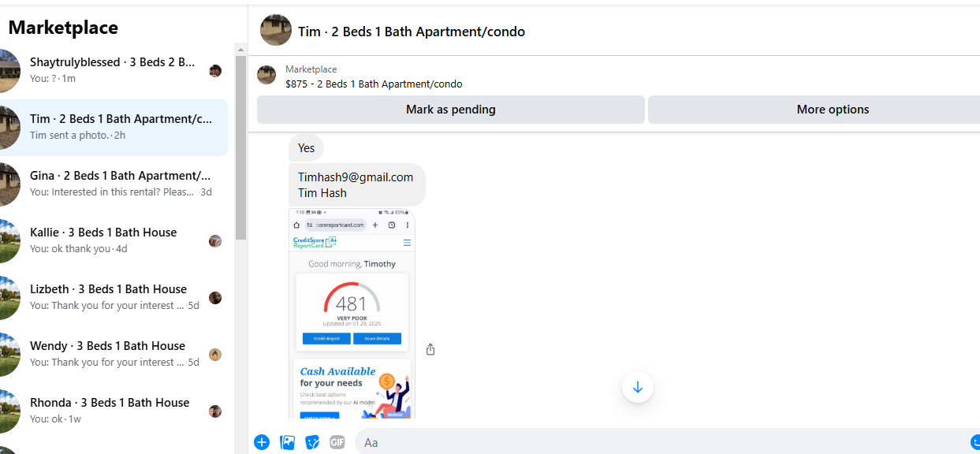
Task: Click Kallie's house listing photo
Action: pyautogui.click(x=8, y=241)
